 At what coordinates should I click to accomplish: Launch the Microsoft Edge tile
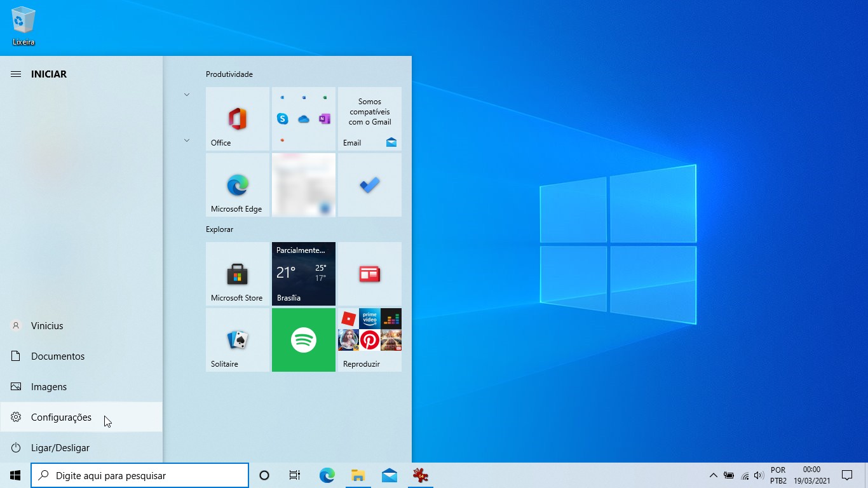pyautogui.click(x=238, y=185)
